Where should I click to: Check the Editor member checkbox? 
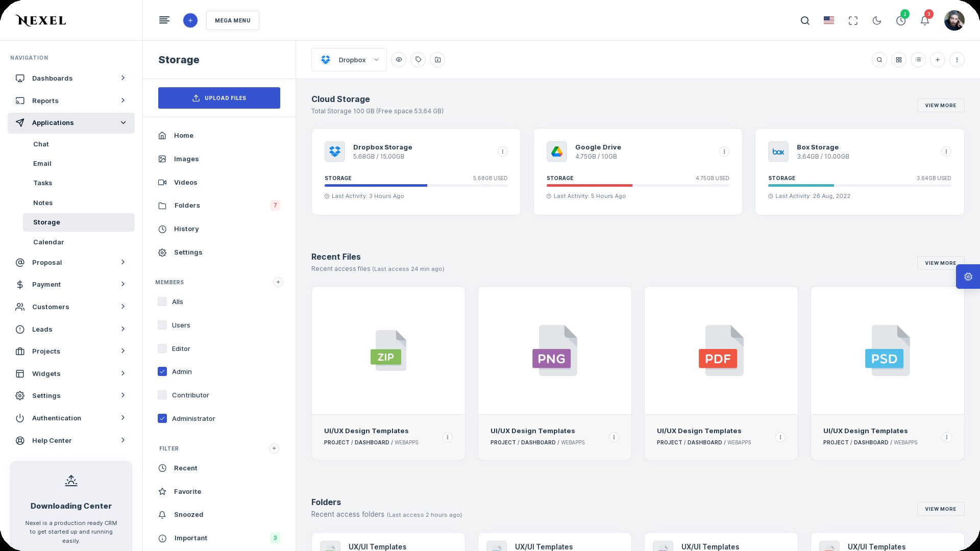tap(162, 348)
